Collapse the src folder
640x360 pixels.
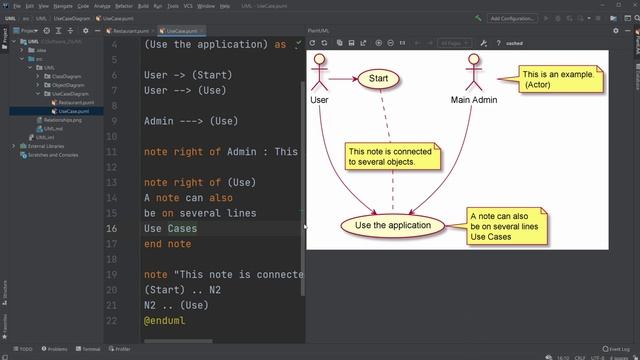[x=22, y=59]
